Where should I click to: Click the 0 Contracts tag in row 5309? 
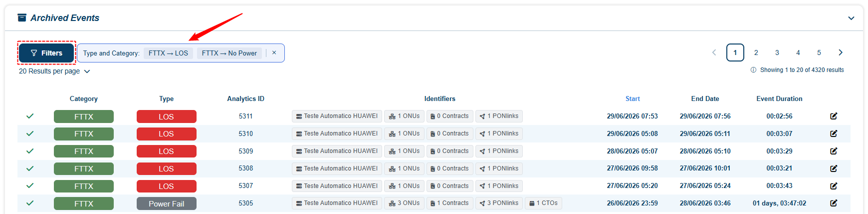point(449,151)
